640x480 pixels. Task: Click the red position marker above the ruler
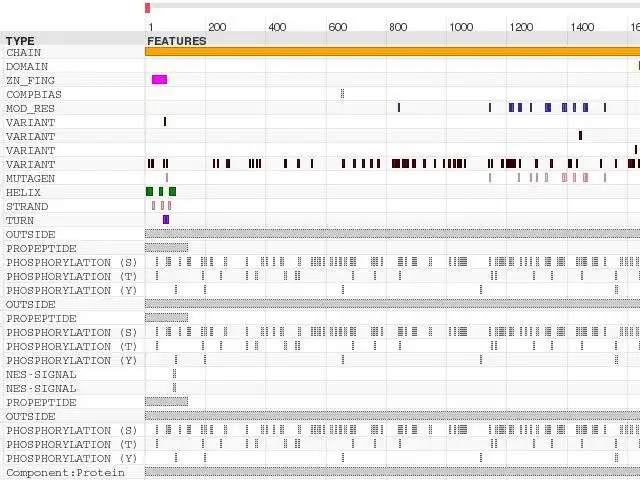[147, 8]
